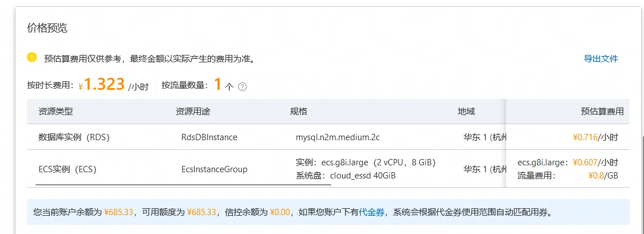Select the 数据库实例 (RDS) row cell

click(74, 137)
